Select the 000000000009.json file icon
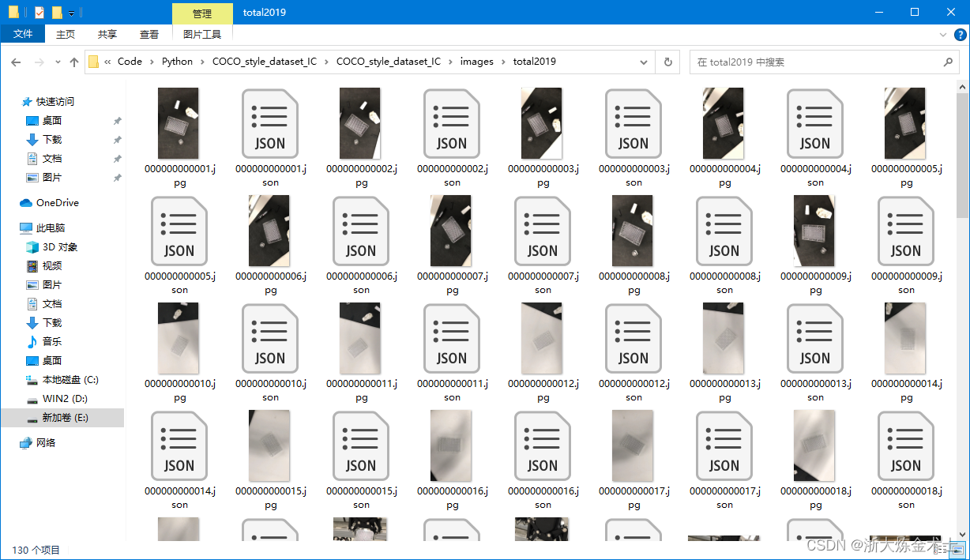The width and height of the screenshot is (970, 560). click(x=905, y=231)
